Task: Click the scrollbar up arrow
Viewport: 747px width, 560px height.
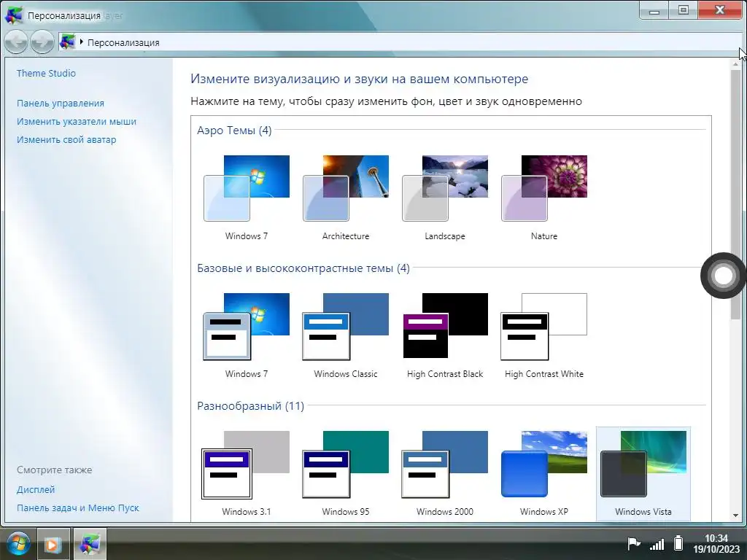Action: pyautogui.click(x=736, y=64)
